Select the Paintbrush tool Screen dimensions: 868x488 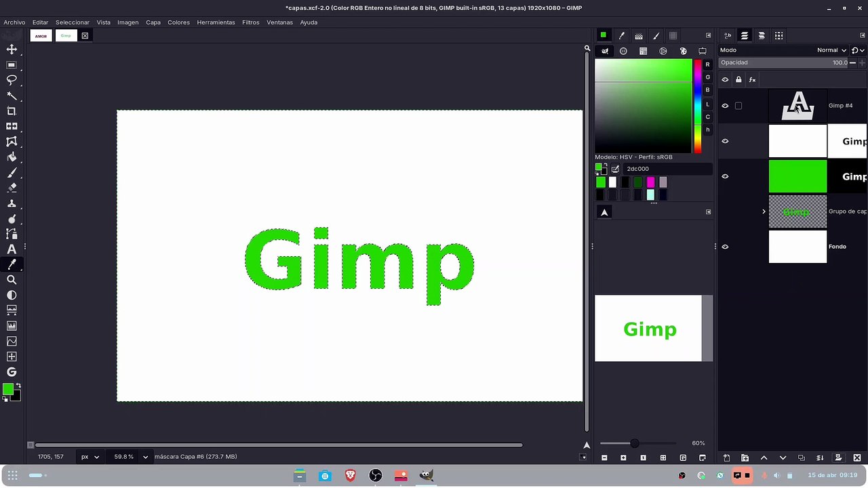tap(12, 172)
